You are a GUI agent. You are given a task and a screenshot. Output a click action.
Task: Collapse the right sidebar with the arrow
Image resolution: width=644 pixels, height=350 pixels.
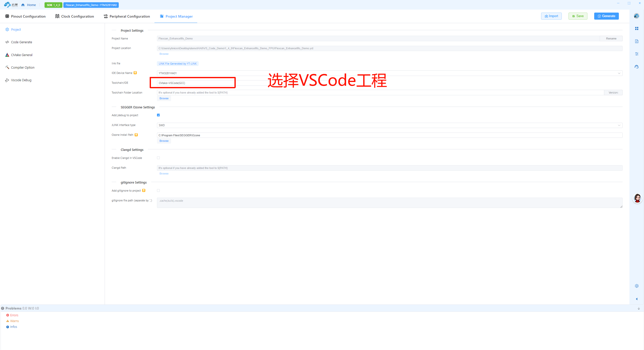[x=637, y=299]
